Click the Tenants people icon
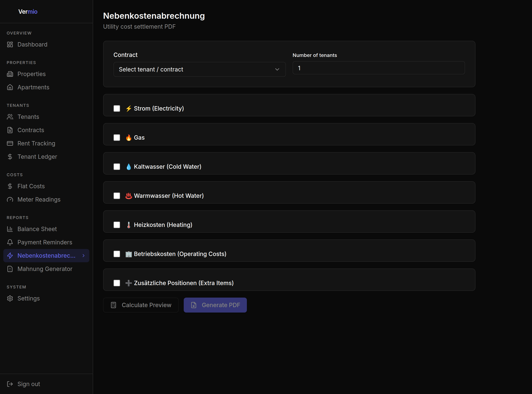Image resolution: width=532 pixels, height=394 pixels. (10, 117)
